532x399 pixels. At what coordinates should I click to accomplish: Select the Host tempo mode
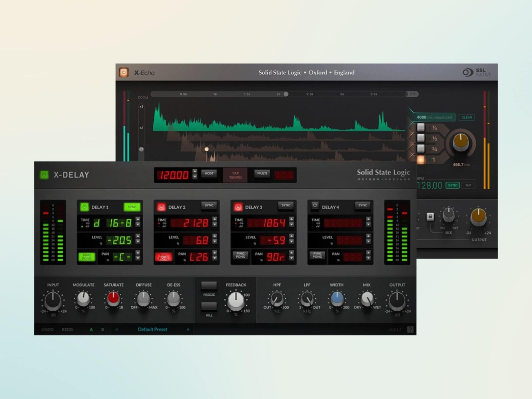pyautogui.click(x=209, y=173)
